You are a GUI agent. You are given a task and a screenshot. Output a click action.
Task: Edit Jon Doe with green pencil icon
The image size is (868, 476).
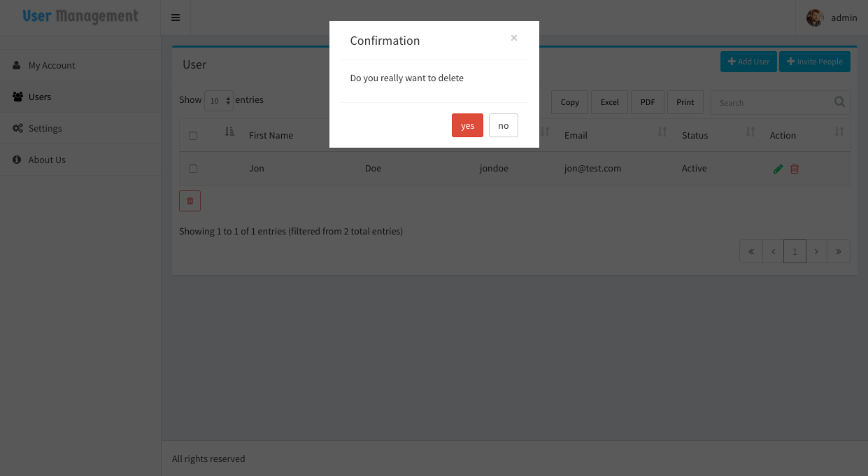click(x=778, y=169)
